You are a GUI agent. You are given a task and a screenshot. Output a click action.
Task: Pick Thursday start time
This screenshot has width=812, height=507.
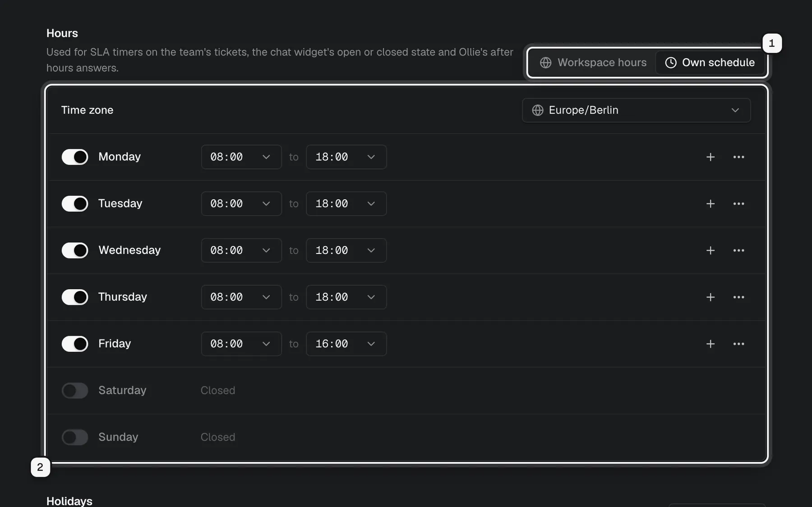coord(241,297)
